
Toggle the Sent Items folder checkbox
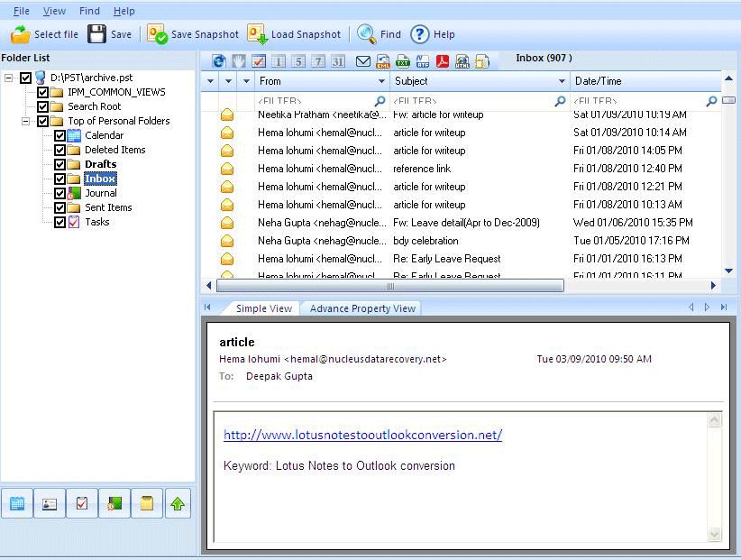pos(60,207)
